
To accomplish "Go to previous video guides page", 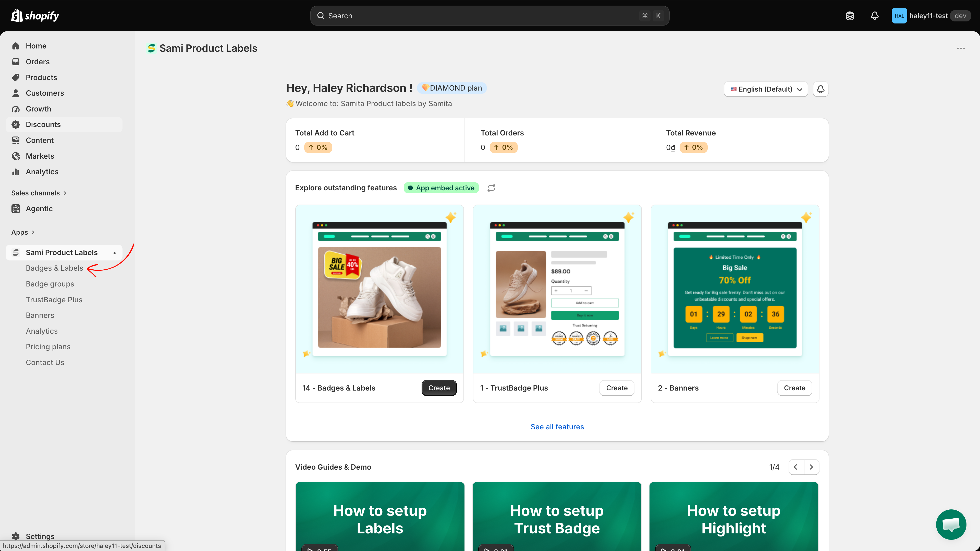I will point(796,467).
